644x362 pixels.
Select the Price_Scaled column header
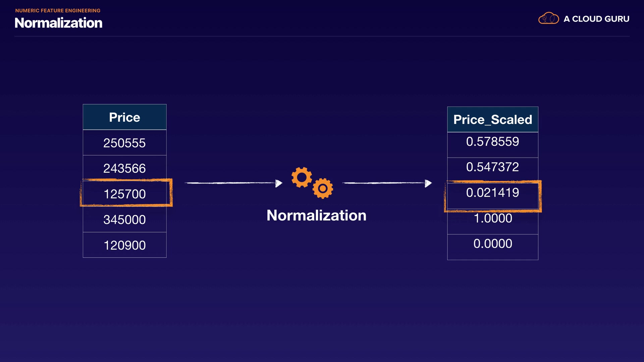[492, 120]
